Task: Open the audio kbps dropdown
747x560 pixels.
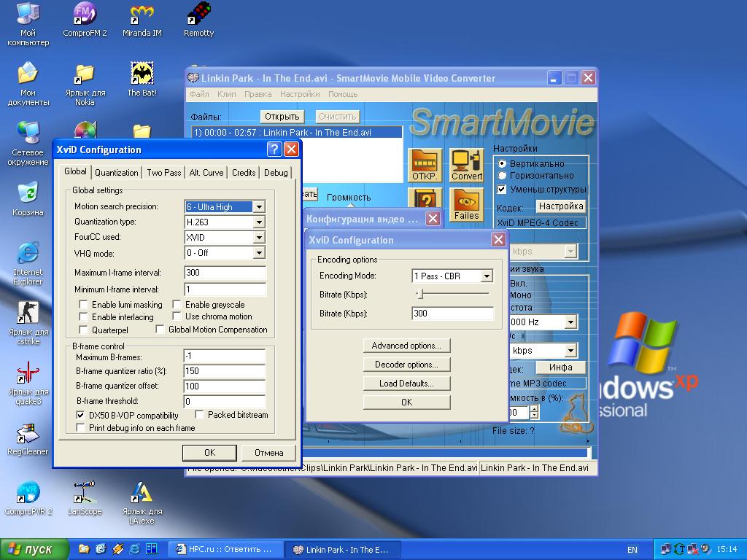Action: click(x=570, y=351)
